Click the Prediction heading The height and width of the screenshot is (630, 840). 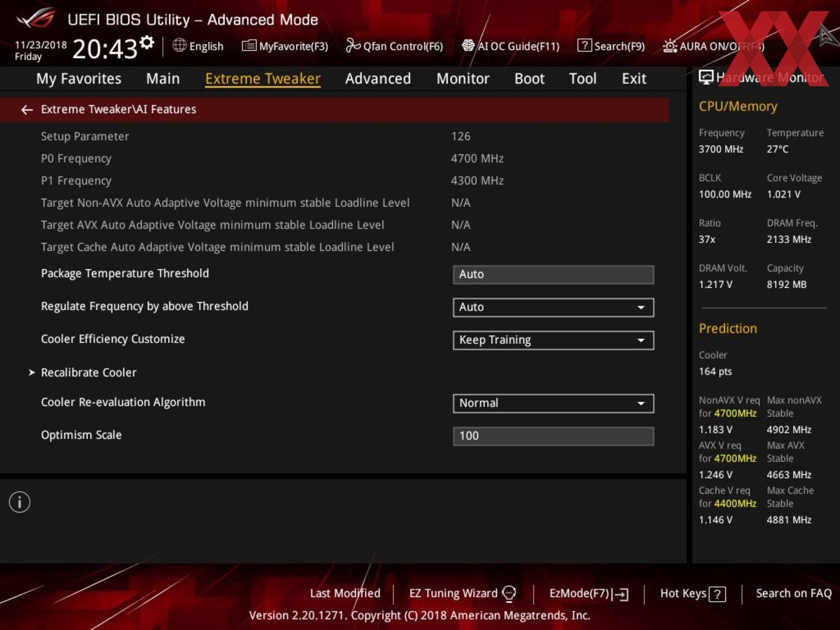point(728,328)
